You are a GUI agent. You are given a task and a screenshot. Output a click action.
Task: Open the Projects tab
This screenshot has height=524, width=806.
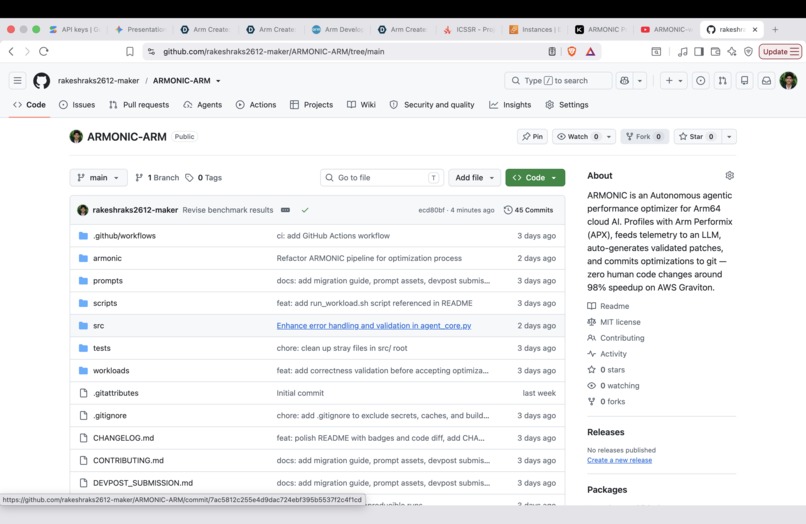point(312,104)
